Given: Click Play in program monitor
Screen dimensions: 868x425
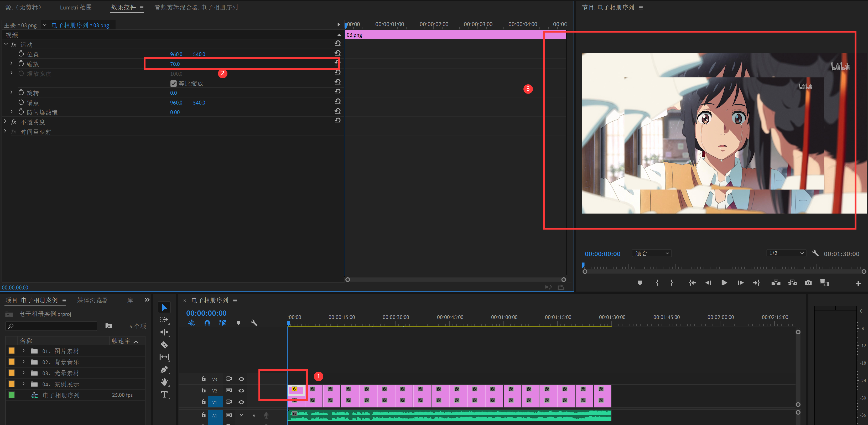Looking at the screenshot, I should [724, 283].
